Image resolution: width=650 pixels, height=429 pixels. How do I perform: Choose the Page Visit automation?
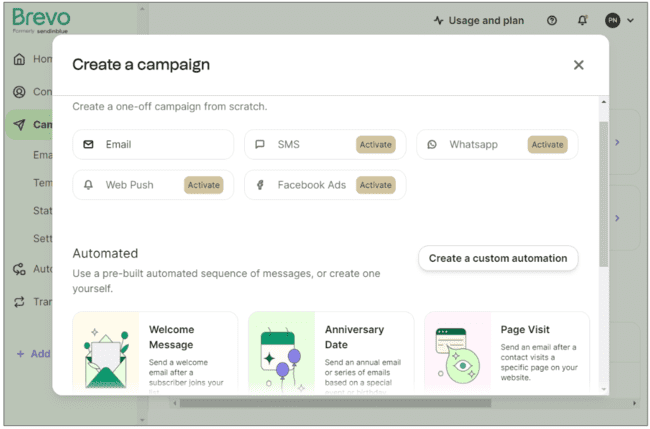507,352
